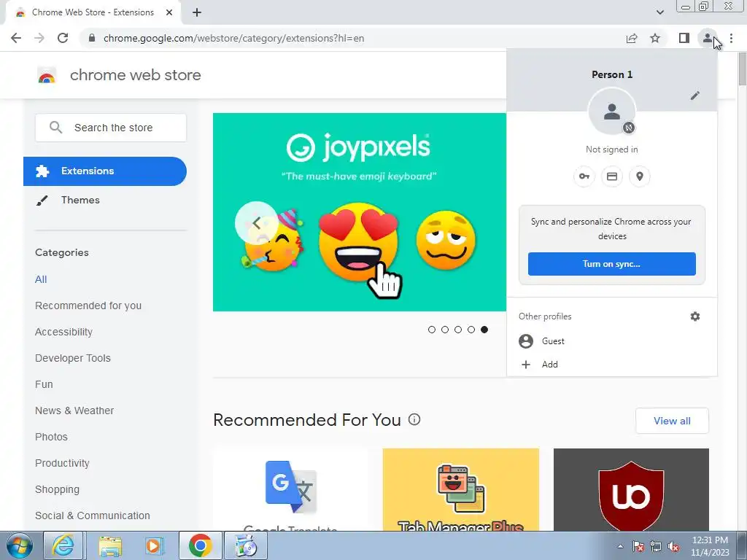747x560 pixels.
Task: Click the plus icon next to Add
Action: (x=526, y=365)
